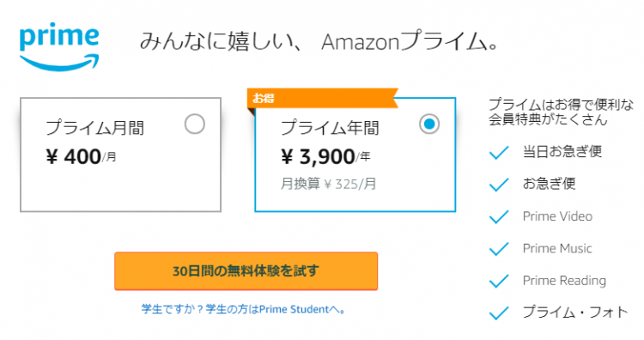644x340 pixels.
Task: Click checkmark beside Prime Reading
Action: tap(499, 281)
